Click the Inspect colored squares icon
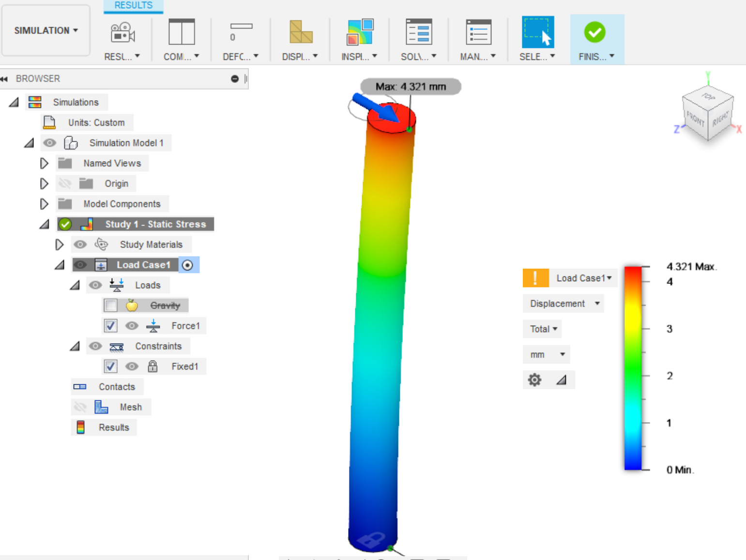The width and height of the screenshot is (746, 560). point(360,32)
